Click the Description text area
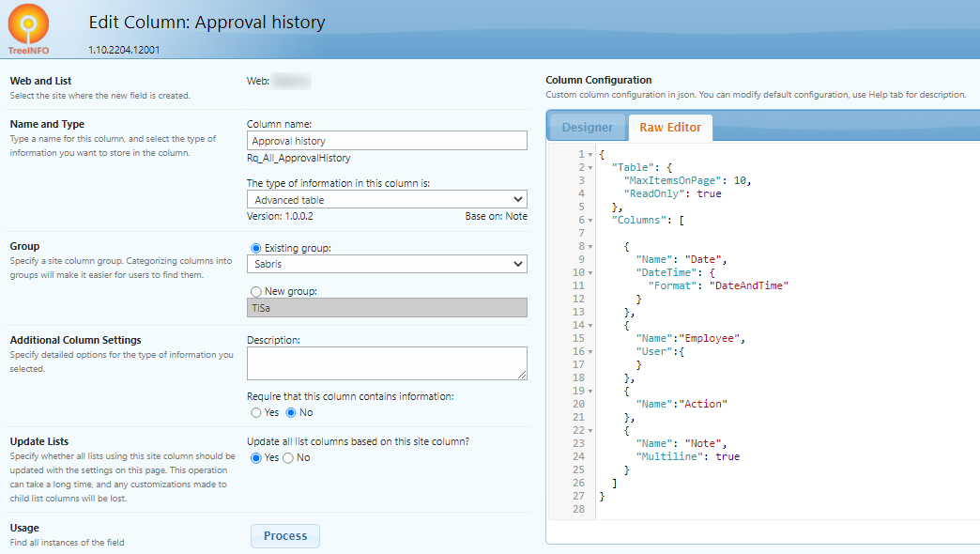Viewport: 980px width, 554px height. [x=387, y=363]
